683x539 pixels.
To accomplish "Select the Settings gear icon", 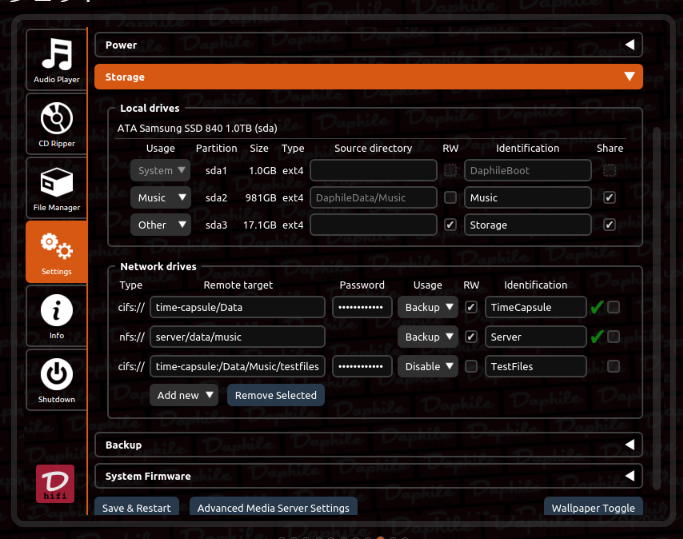I will pos(56,251).
